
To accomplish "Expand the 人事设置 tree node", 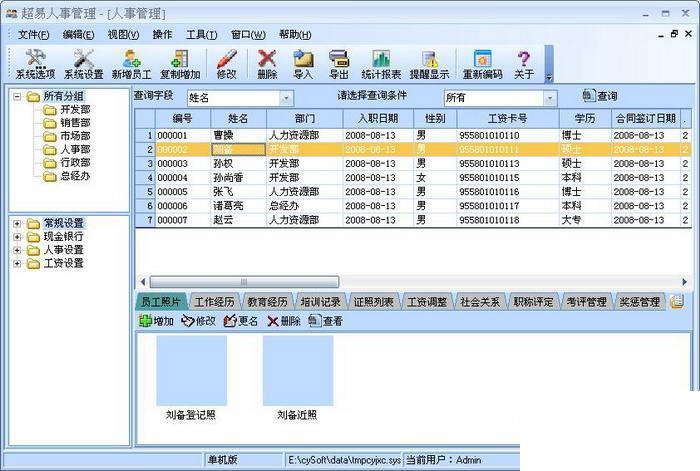I will 17,250.
